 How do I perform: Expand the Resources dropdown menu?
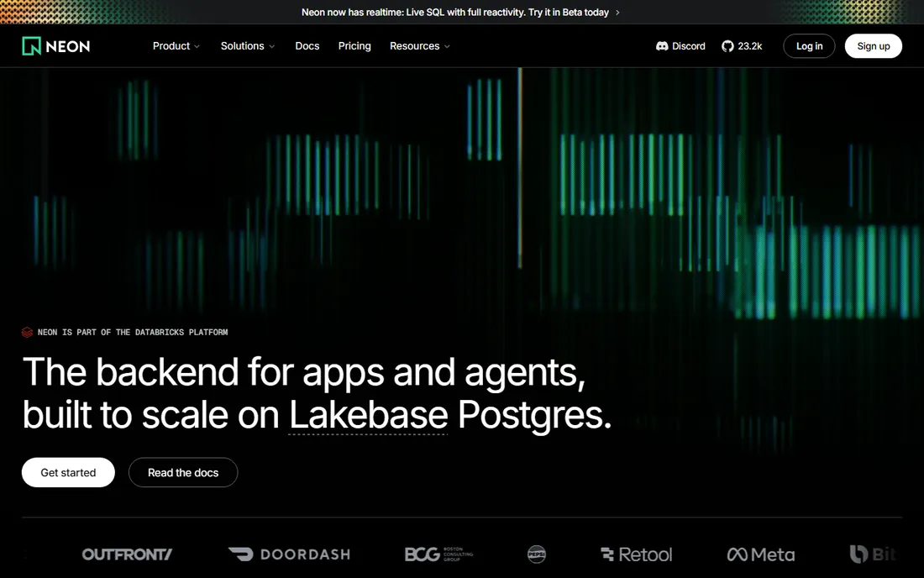point(419,46)
